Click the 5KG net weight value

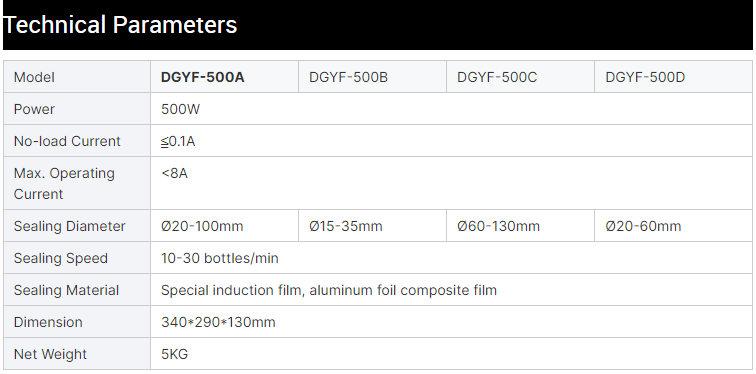[x=175, y=354]
